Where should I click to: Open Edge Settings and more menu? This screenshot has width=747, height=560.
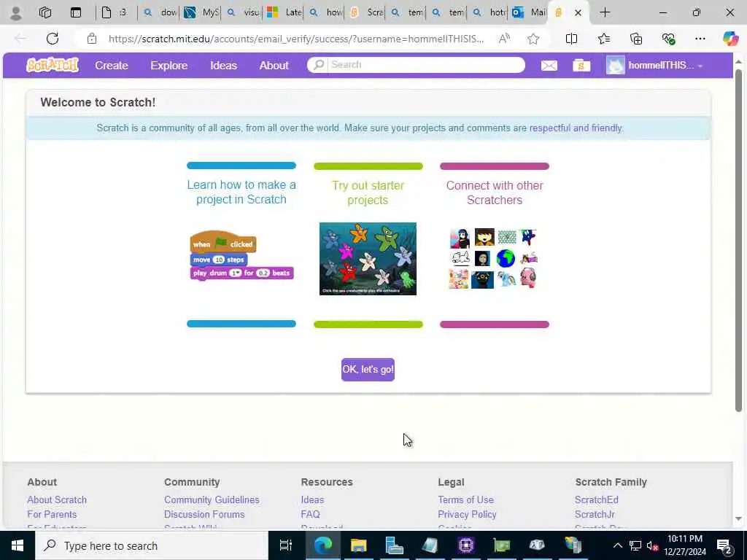pos(700,39)
